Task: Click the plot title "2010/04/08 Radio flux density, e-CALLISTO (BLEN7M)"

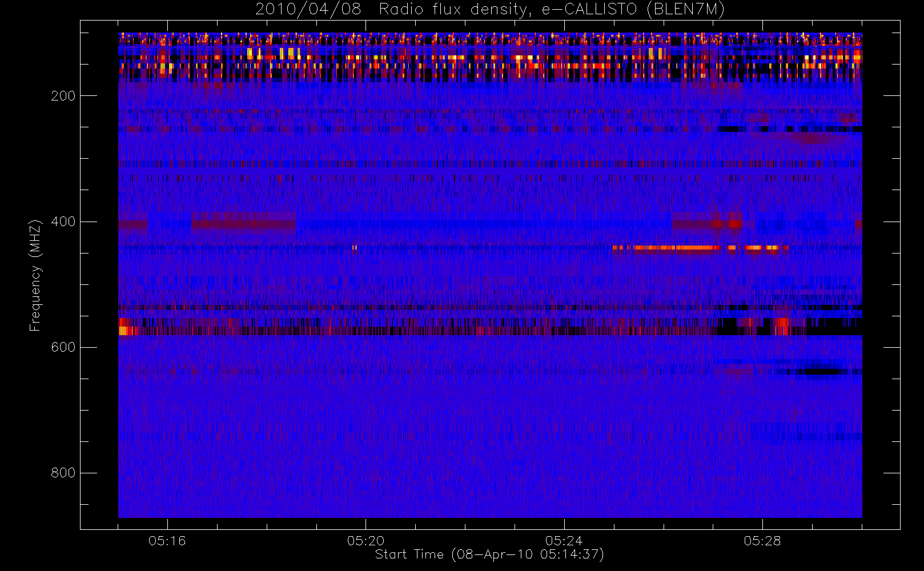Action: (490, 10)
